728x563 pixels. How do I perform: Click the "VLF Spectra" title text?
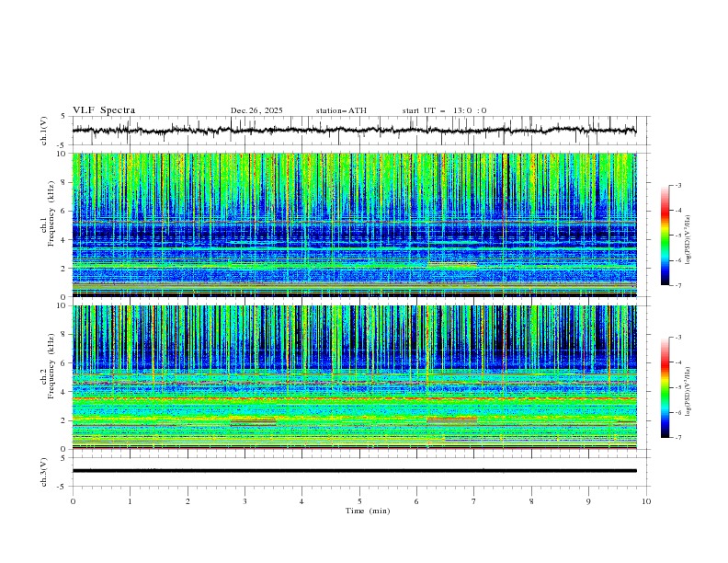click(104, 110)
